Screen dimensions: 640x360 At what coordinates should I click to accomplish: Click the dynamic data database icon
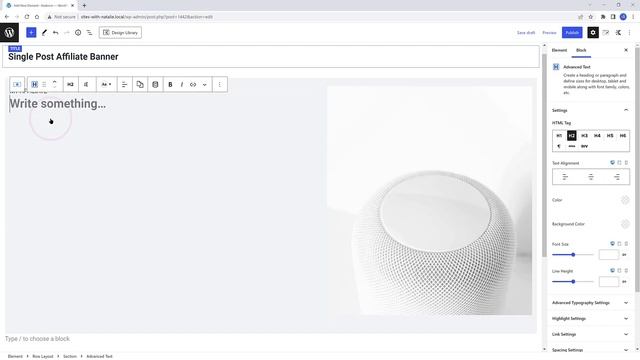pos(155,84)
